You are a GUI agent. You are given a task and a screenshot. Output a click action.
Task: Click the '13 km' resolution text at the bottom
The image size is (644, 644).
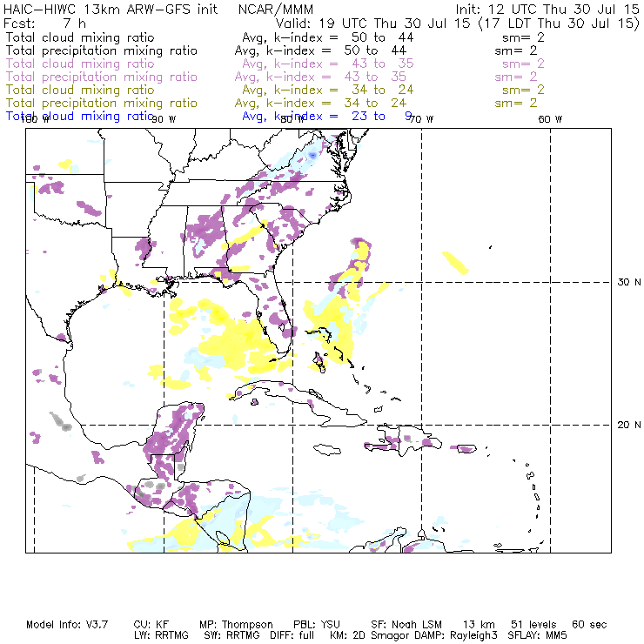coord(479,625)
